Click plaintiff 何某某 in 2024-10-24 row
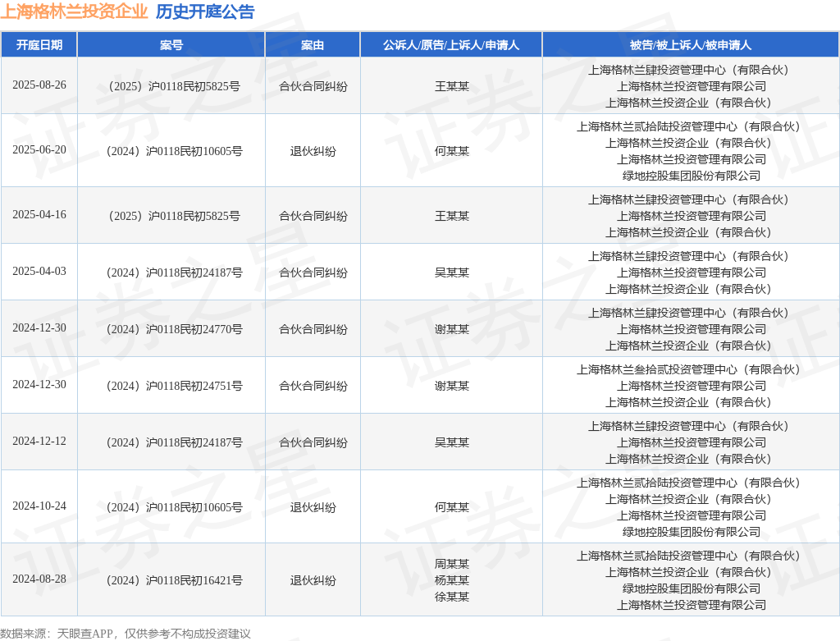 (452, 507)
